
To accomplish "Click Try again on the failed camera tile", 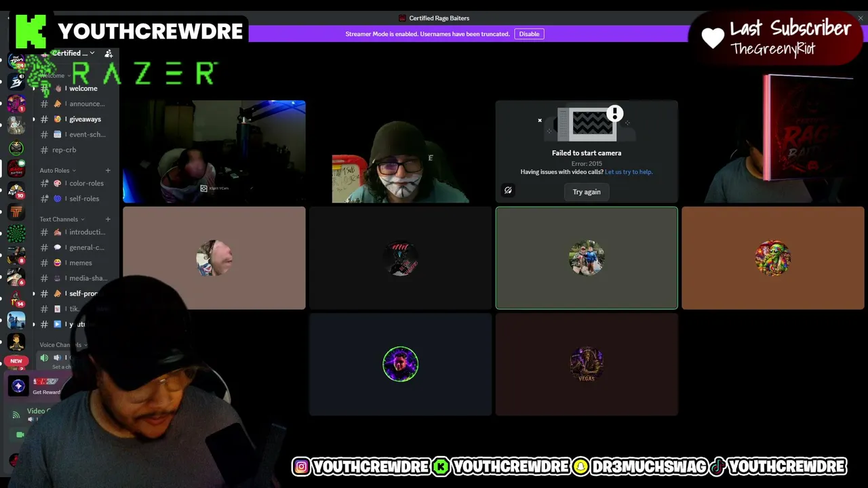I will pyautogui.click(x=587, y=192).
